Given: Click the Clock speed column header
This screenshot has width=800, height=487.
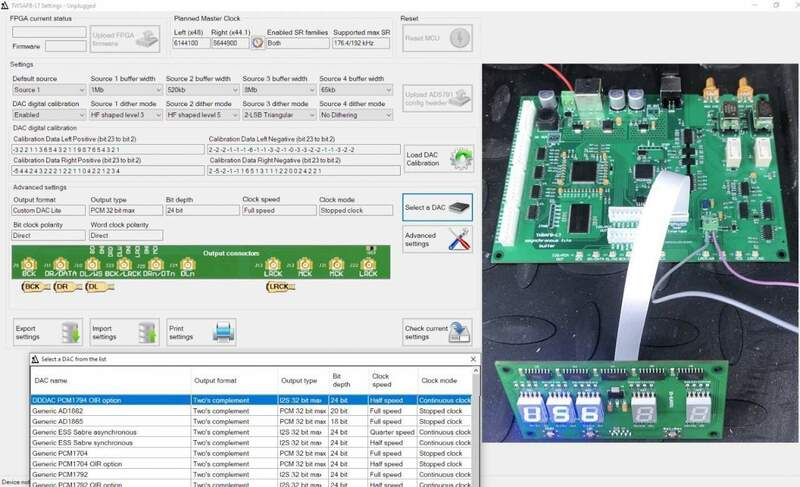Looking at the screenshot, I should click(392, 381).
